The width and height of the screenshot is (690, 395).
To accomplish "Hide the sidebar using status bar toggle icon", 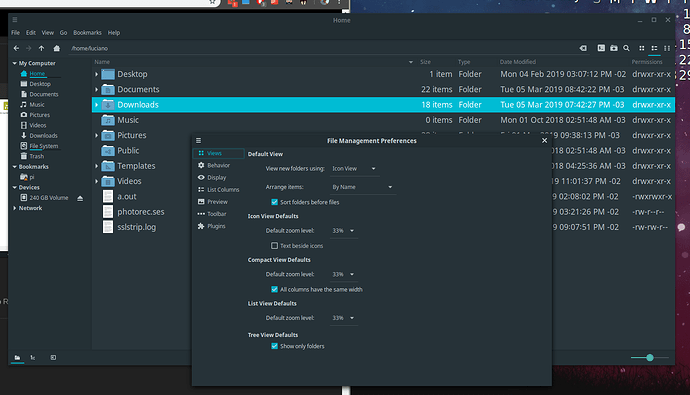I will click(x=53, y=358).
